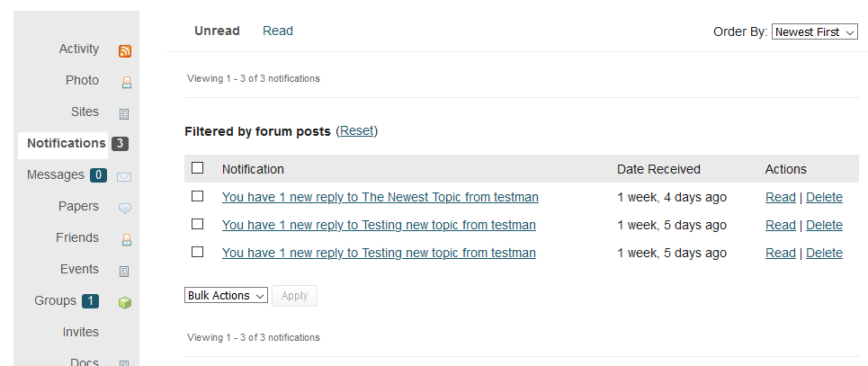Click Reset to clear the forum posts filter
The width and height of the screenshot is (868, 366).
tap(357, 131)
